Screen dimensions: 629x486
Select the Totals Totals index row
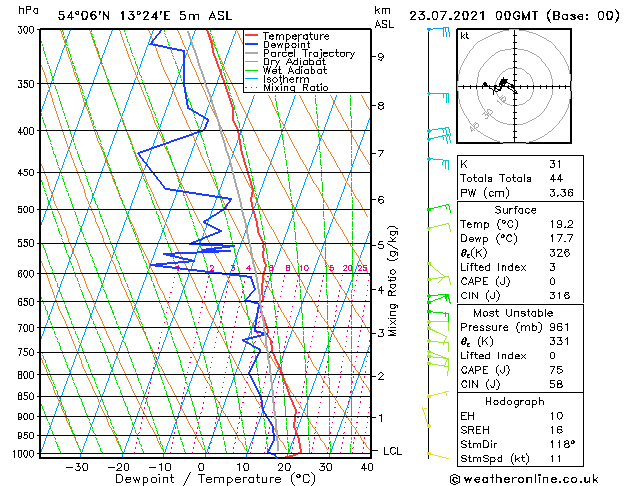[x=520, y=178]
